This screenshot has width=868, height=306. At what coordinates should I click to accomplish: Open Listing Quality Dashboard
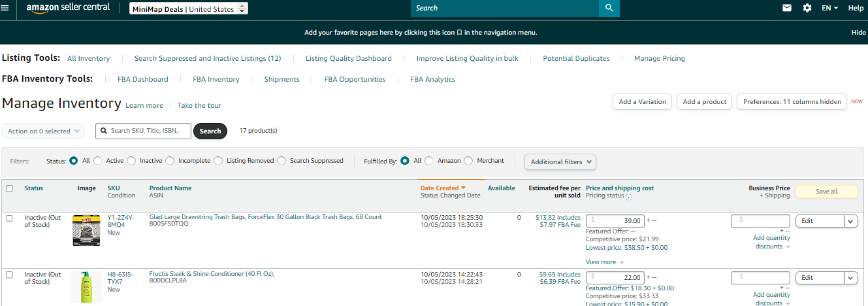click(x=349, y=58)
